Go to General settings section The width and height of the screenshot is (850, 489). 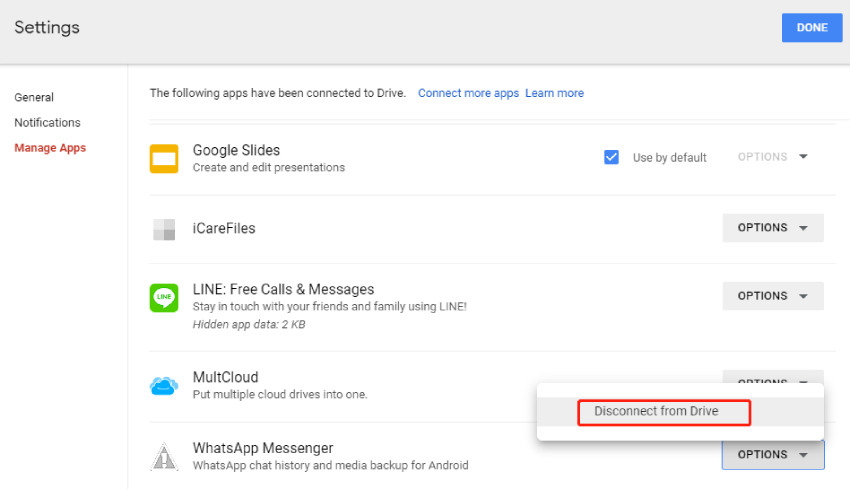click(x=34, y=98)
